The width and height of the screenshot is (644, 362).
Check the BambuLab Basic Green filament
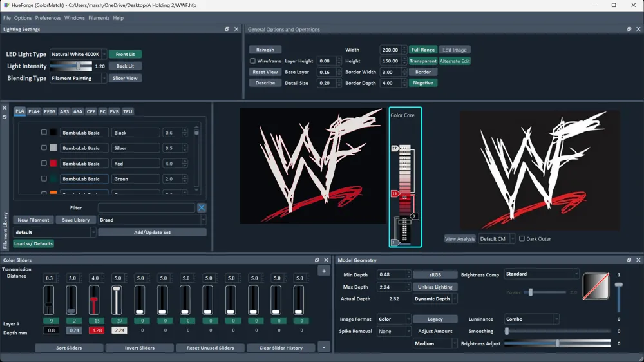click(x=44, y=178)
